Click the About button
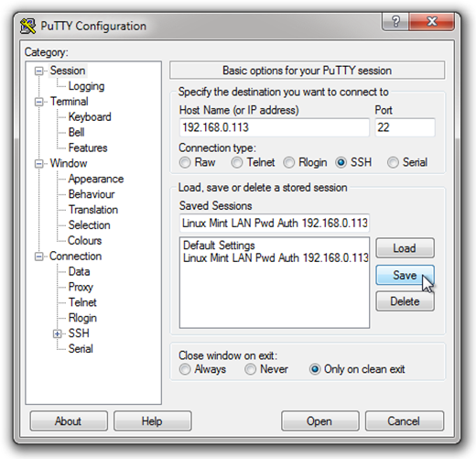This screenshot has width=476, height=459. (69, 421)
